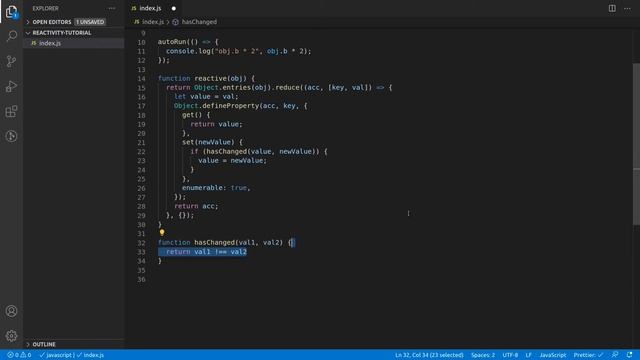Click the feedback icon in status bar

(x=615, y=355)
